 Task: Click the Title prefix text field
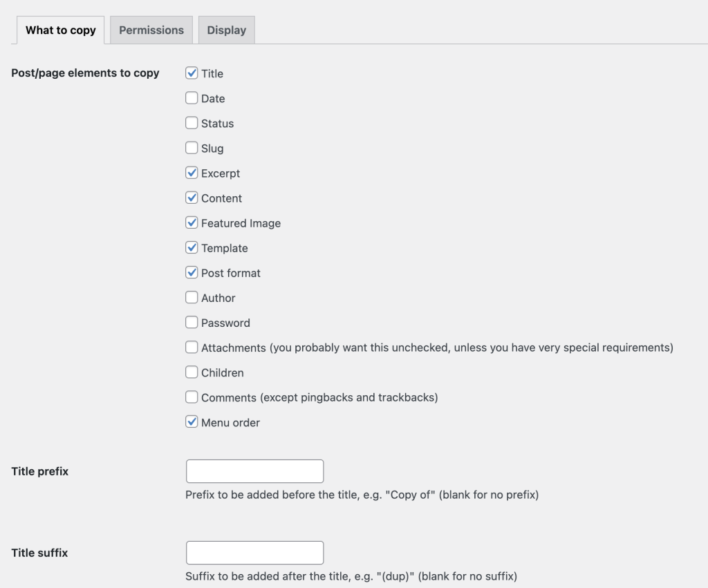254,471
